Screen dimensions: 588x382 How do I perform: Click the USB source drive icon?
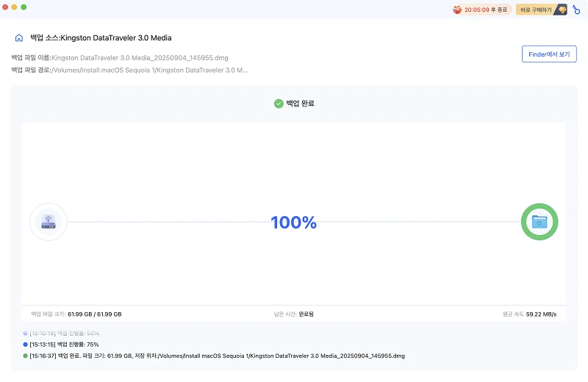[48, 222]
